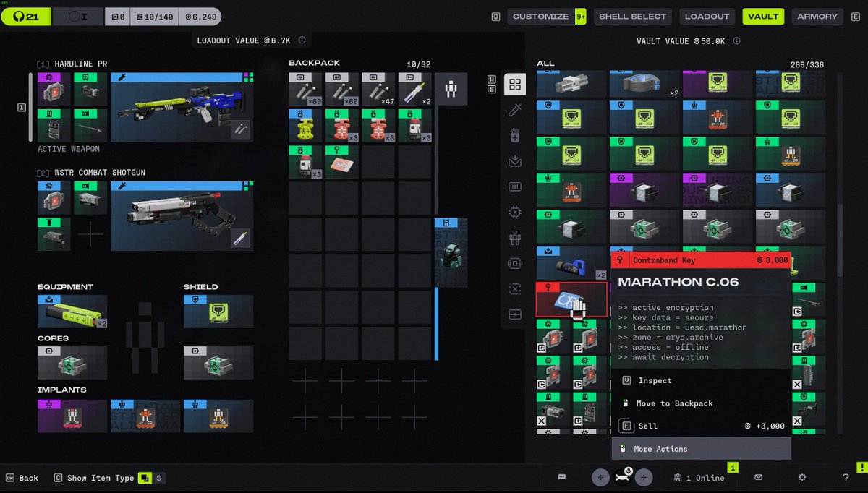The image size is (868, 493).
Task: Select the first equipped core slot
Action: 72,363
